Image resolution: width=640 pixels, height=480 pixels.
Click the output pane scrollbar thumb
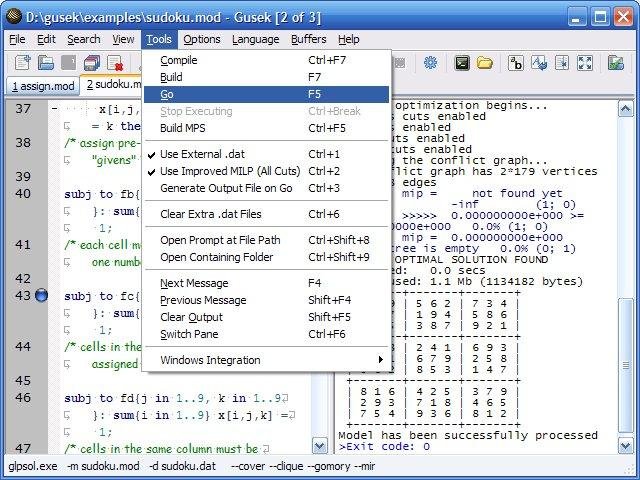tap(626, 365)
